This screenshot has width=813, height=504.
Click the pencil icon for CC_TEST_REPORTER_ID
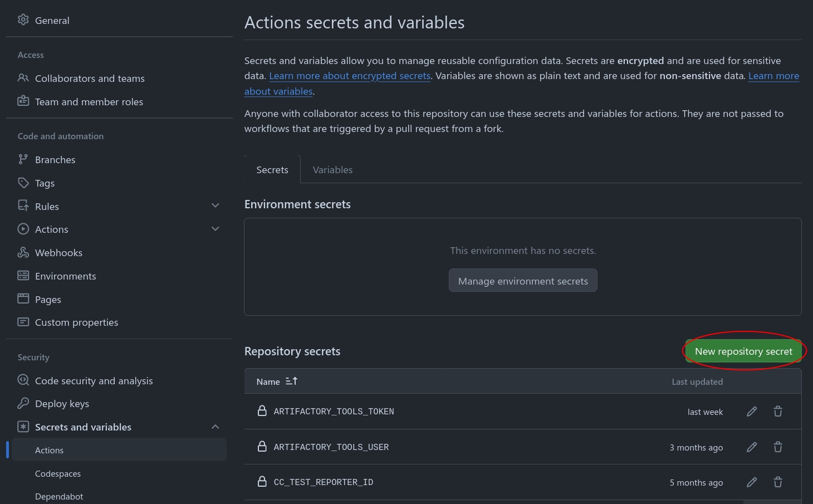click(x=751, y=482)
